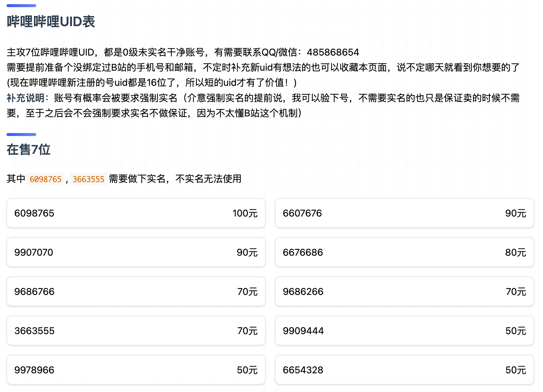Image resolution: width=543 pixels, height=392 pixels.
Task: Click the 在售7位 section heading
Action: pyautogui.click(x=29, y=149)
